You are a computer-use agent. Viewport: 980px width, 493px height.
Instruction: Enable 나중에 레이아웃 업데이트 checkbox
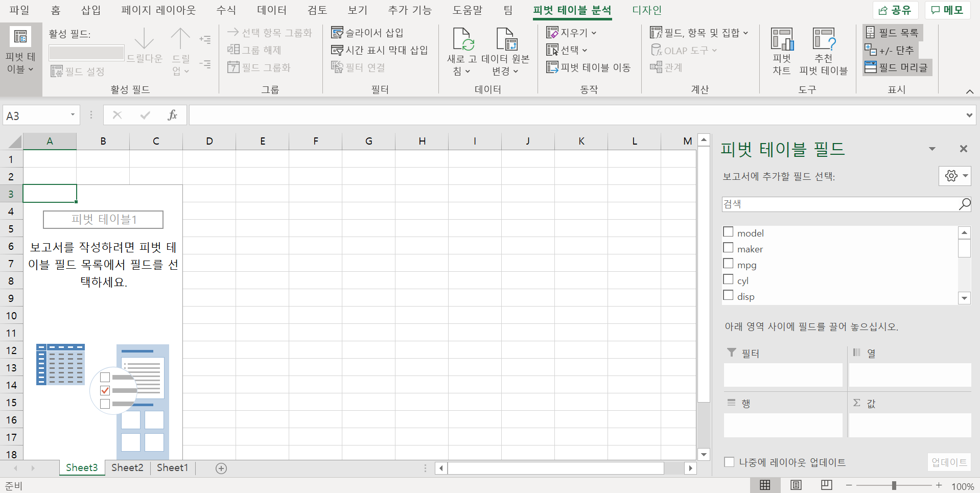729,462
